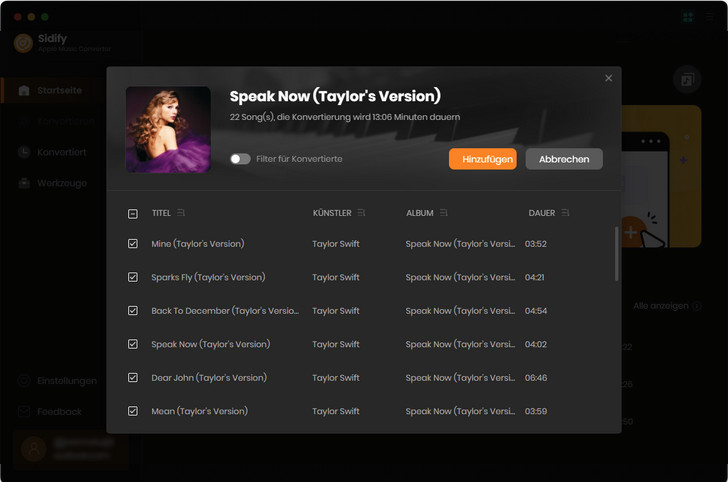728x482 pixels.
Task: Click the green grid icon in title bar
Action: pyautogui.click(x=688, y=17)
